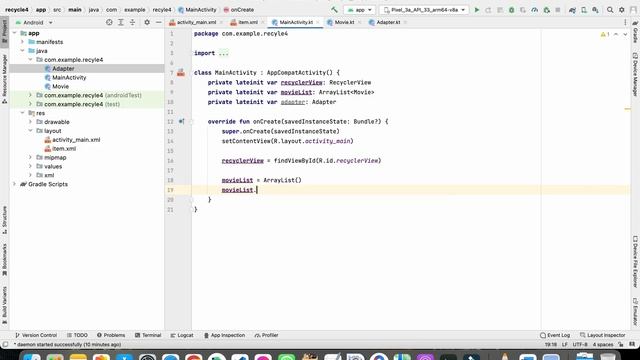Open IDE Settings gear in top toolbar
This screenshot has width=640, height=360.
tap(622, 9)
